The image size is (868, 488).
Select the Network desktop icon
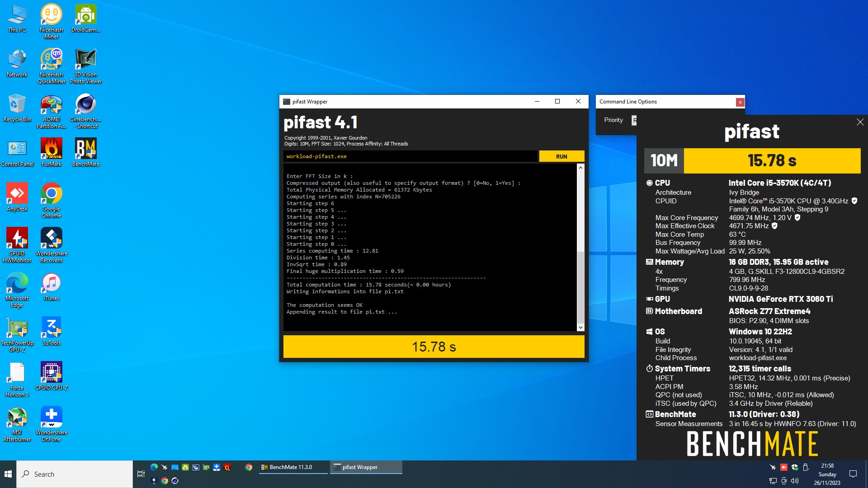(17, 63)
